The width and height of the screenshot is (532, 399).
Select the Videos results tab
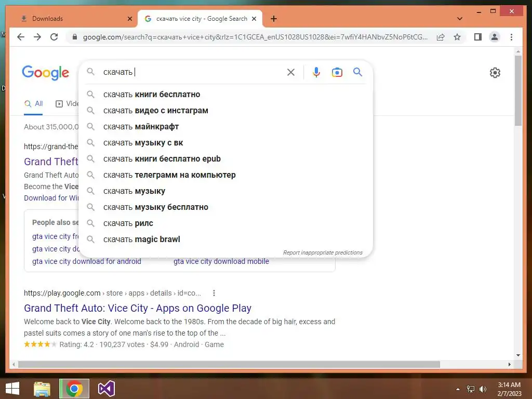click(67, 104)
